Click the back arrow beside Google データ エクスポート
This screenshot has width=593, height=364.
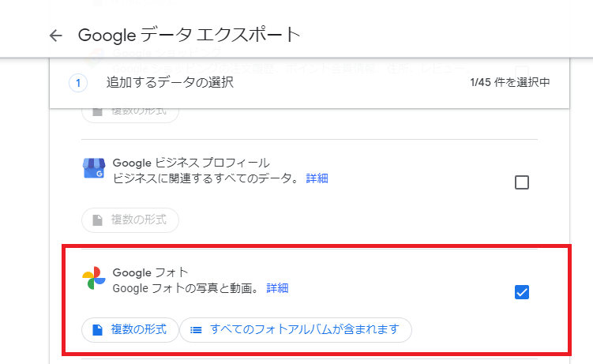click(54, 36)
